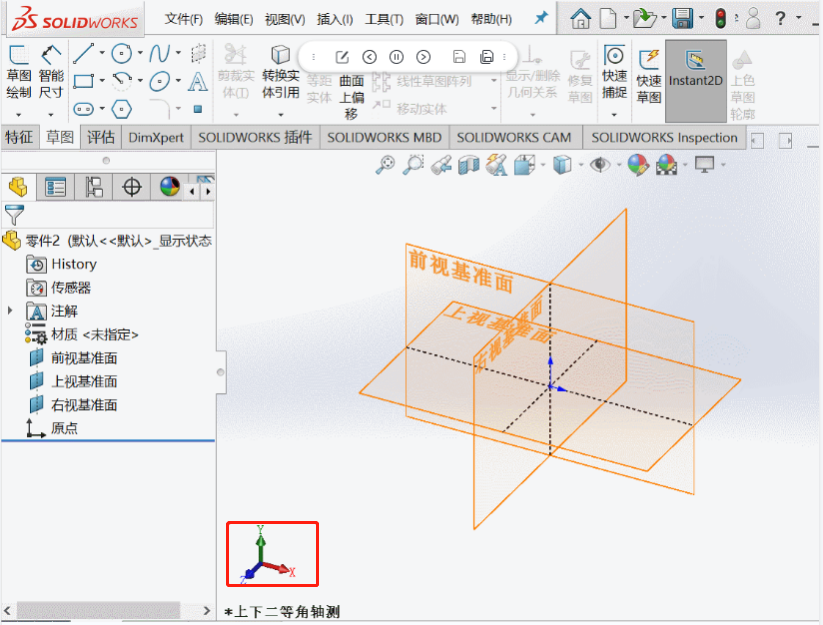Viewport: 823px width, 625px height.
Task: Select the Arc sketch tool
Action: point(122,81)
